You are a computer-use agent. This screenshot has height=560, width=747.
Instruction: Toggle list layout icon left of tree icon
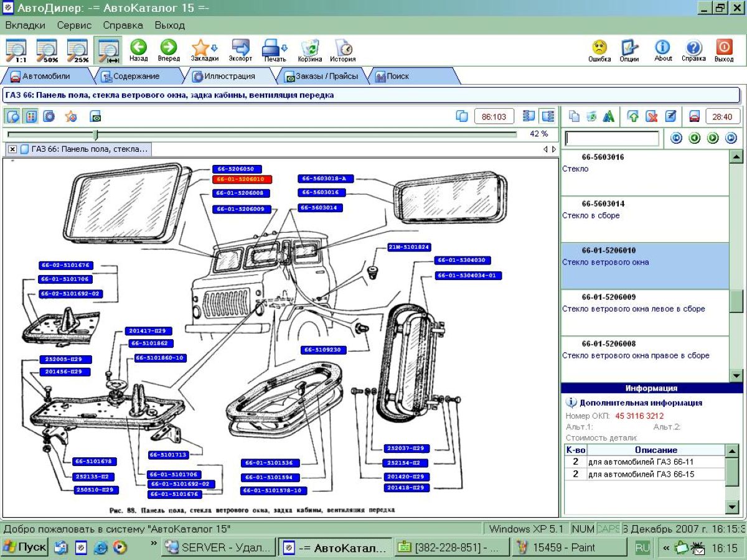[x=530, y=116]
